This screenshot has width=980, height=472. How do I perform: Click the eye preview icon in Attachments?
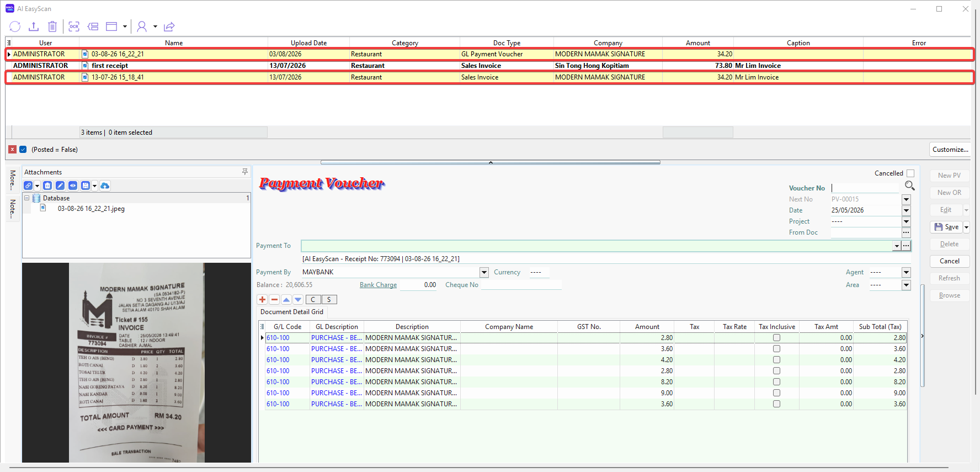click(73, 185)
